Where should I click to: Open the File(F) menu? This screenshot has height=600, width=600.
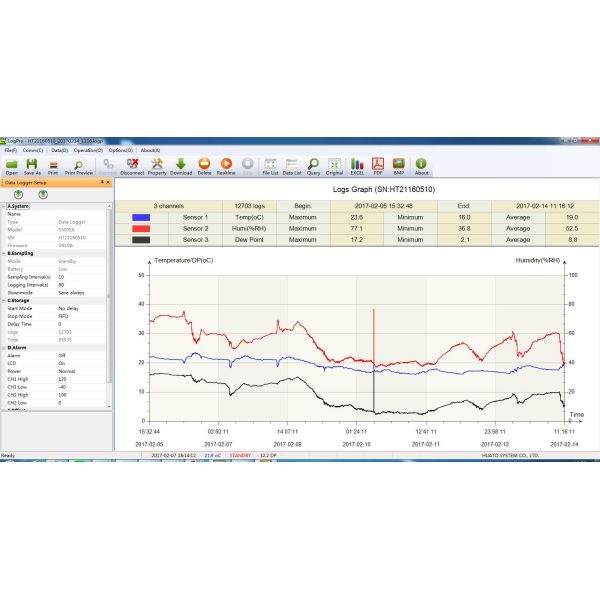tap(10, 150)
